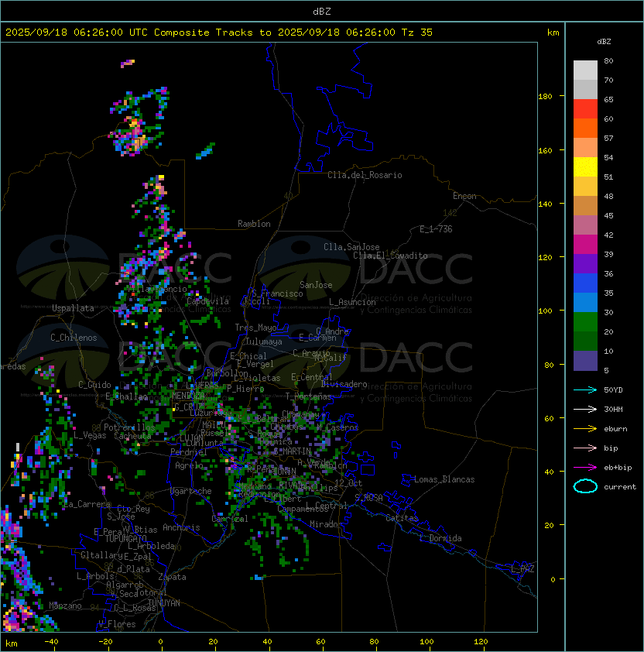Click the cyan current ellipse icon
Viewport: 644px width, 652px height.
pyautogui.click(x=585, y=486)
